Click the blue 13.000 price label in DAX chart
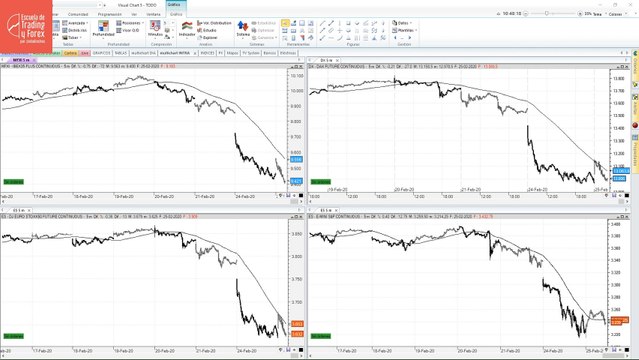 pos(619,179)
